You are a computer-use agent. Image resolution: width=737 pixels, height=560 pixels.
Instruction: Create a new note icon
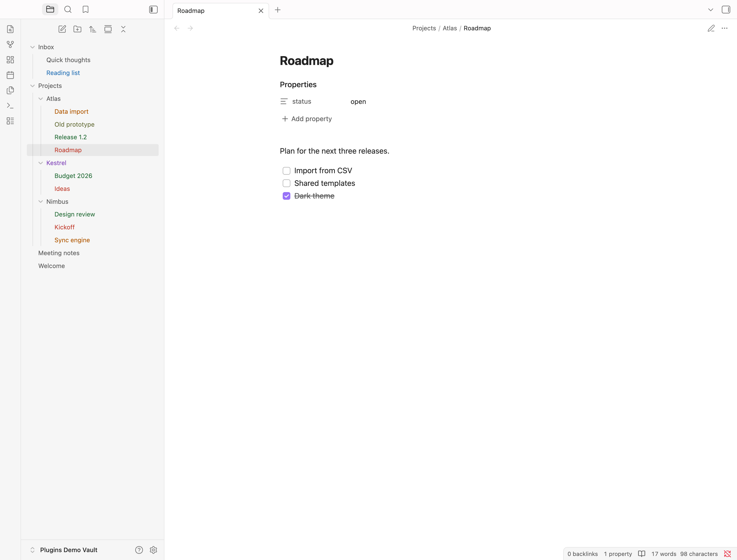pyautogui.click(x=62, y=29)
